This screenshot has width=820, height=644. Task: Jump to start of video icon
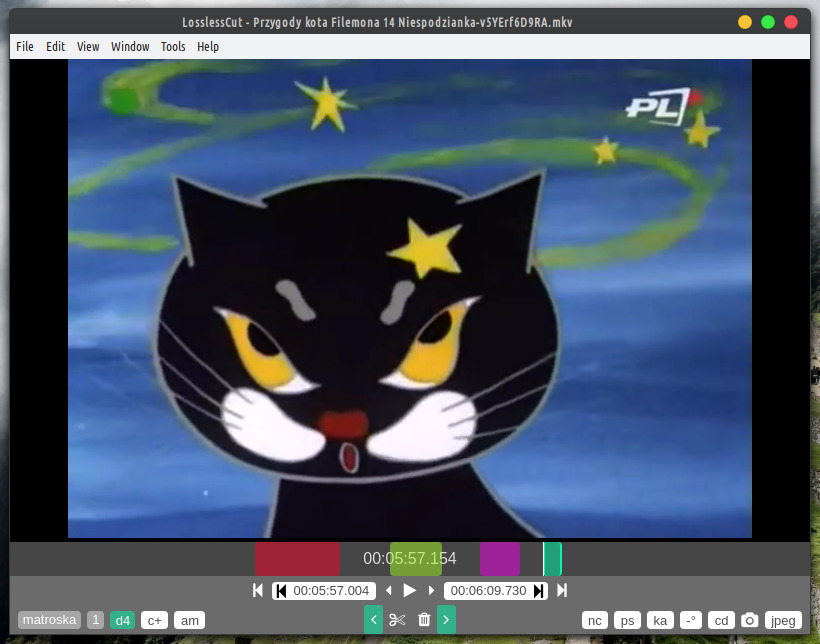[257, 591]
